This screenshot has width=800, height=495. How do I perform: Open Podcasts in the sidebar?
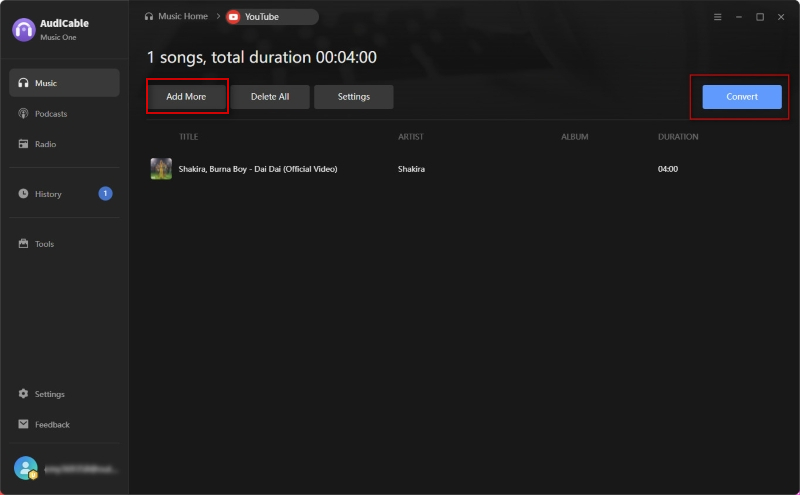pyautogui.click(x=64, y=113)
